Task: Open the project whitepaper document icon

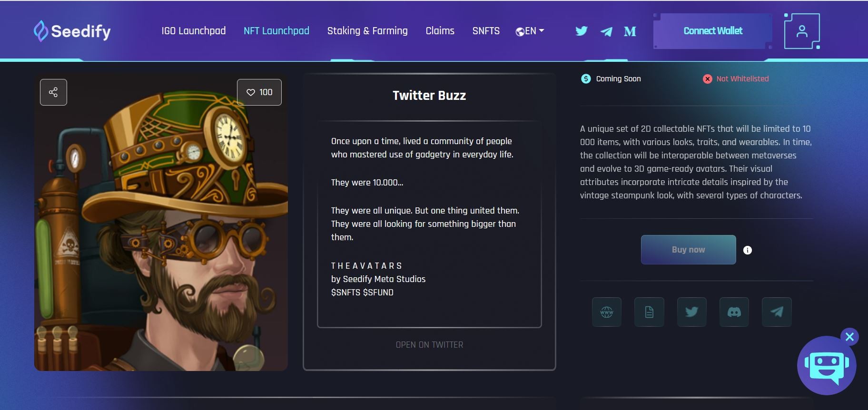Action: click(649, 312)
